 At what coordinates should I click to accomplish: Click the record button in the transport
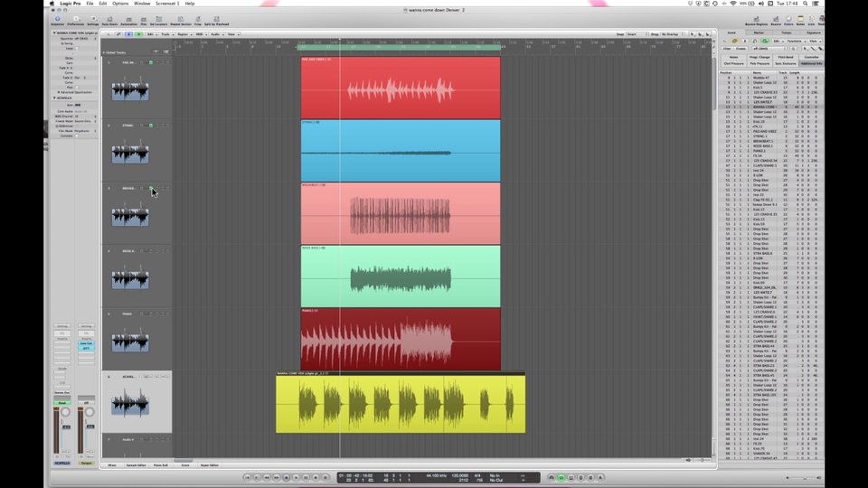316,477
